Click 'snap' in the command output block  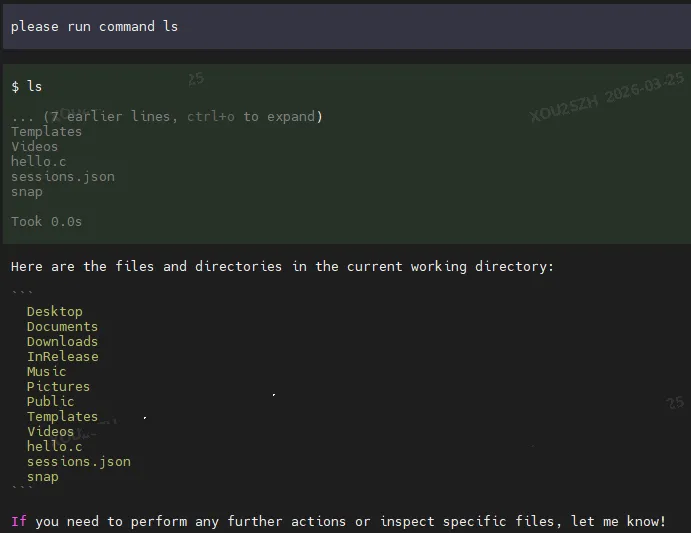27,192
